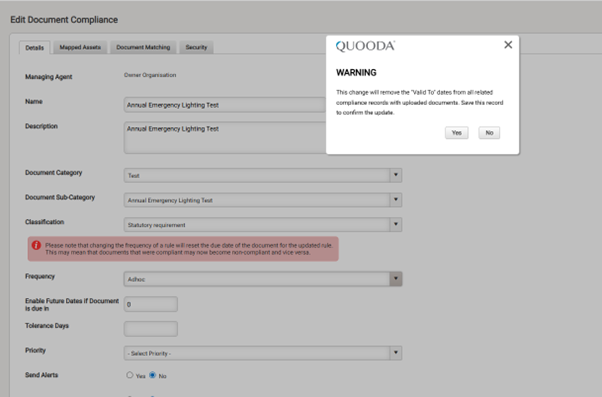Image resolution: width=602 pixels, height=397 pixels.
Task: Open the Mapped Assets tab
Action: [x=80, y=47]
